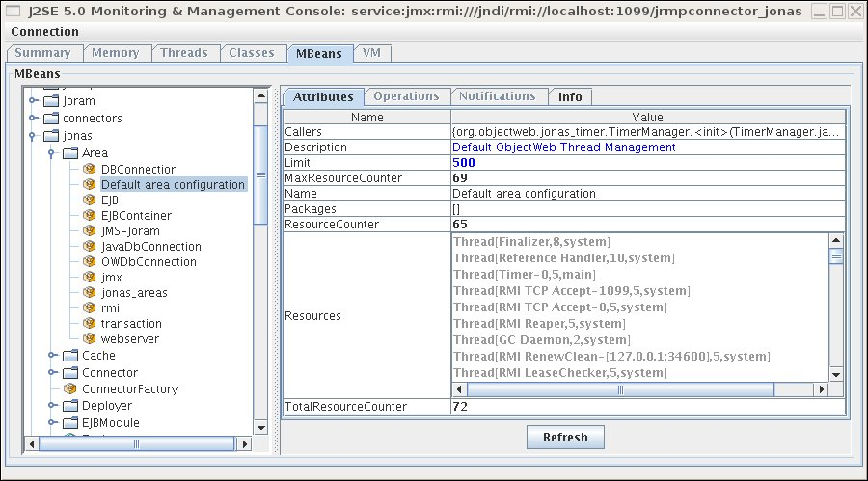
Task: Click the Description value Default ObjectWeb Thread Management
Action: [x=563, y=147]
